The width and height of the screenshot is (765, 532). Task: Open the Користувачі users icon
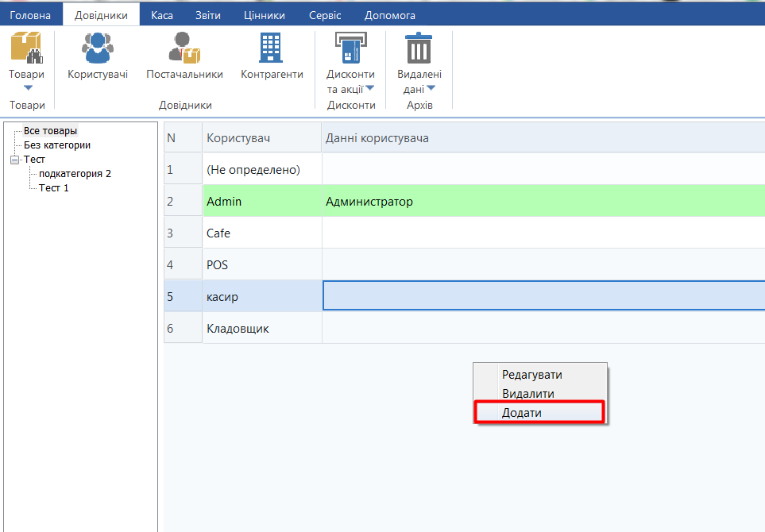[x=98, y=48]
